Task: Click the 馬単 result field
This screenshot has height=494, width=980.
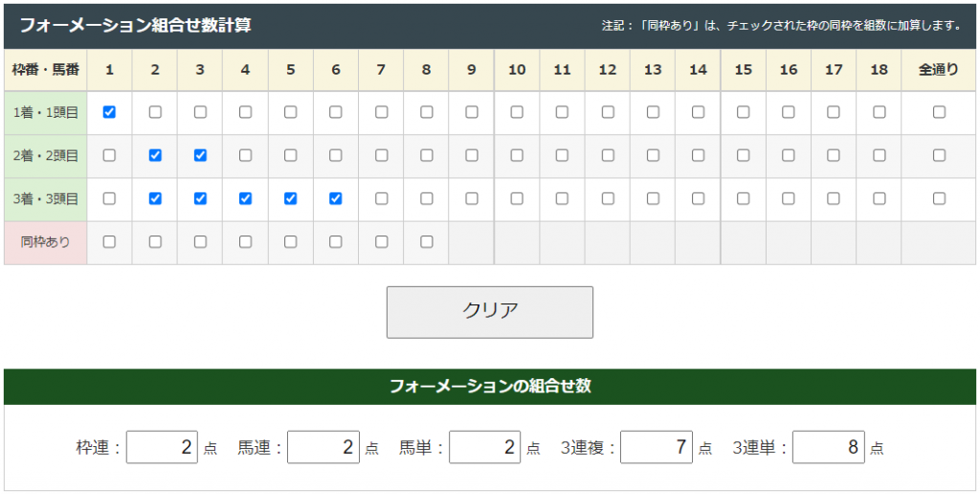Action: 485,447
